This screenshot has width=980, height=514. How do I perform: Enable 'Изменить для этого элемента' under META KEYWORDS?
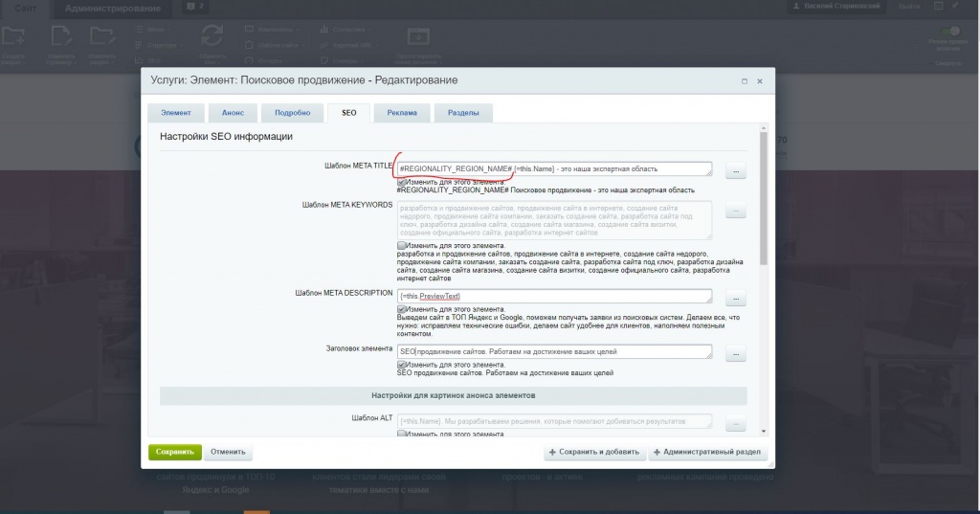point(401,246)
